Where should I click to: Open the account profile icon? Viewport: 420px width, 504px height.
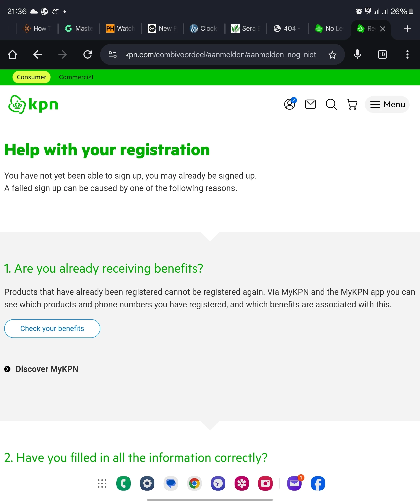click(x=290, y=104)
